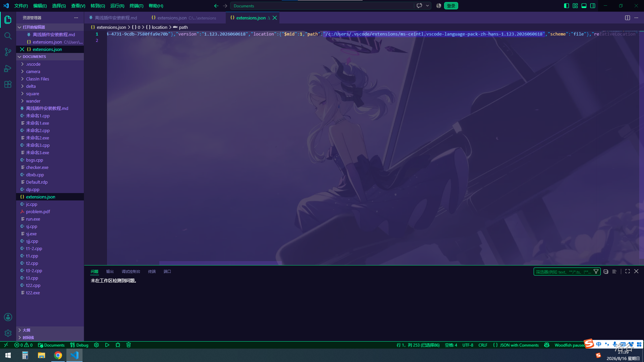Switch to the 离线插件安装教程.md editor tab
Image resolution: width=644 pixels, height=362 pixels.
tap(116, 18)
